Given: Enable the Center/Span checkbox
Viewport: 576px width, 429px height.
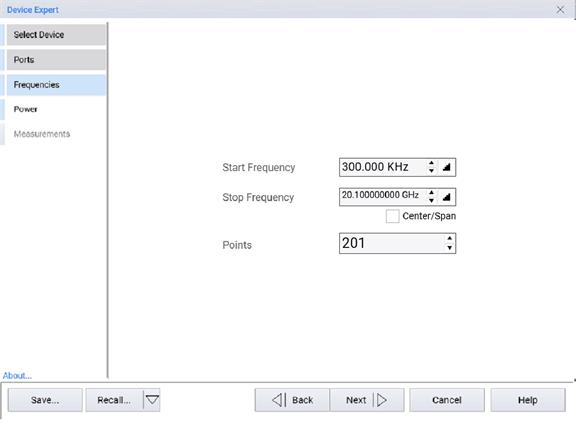Looking at the screenshot, I should pyautogui.click(x=392, y=216).
